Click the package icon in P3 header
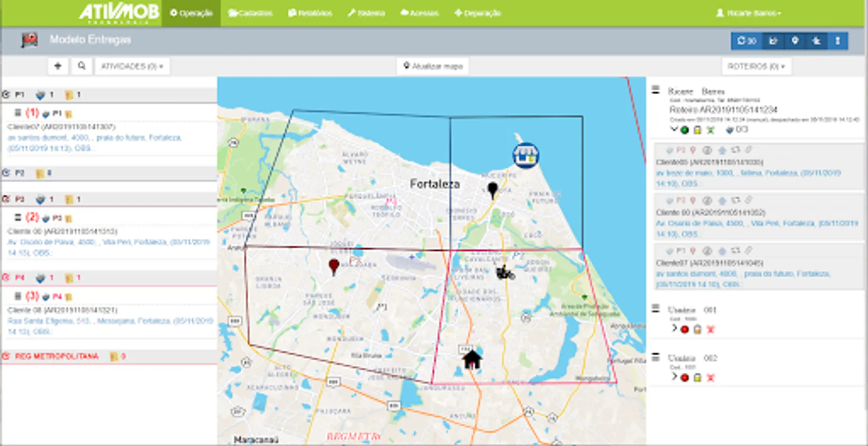This screenshot has height=446, width=868. 40,199
